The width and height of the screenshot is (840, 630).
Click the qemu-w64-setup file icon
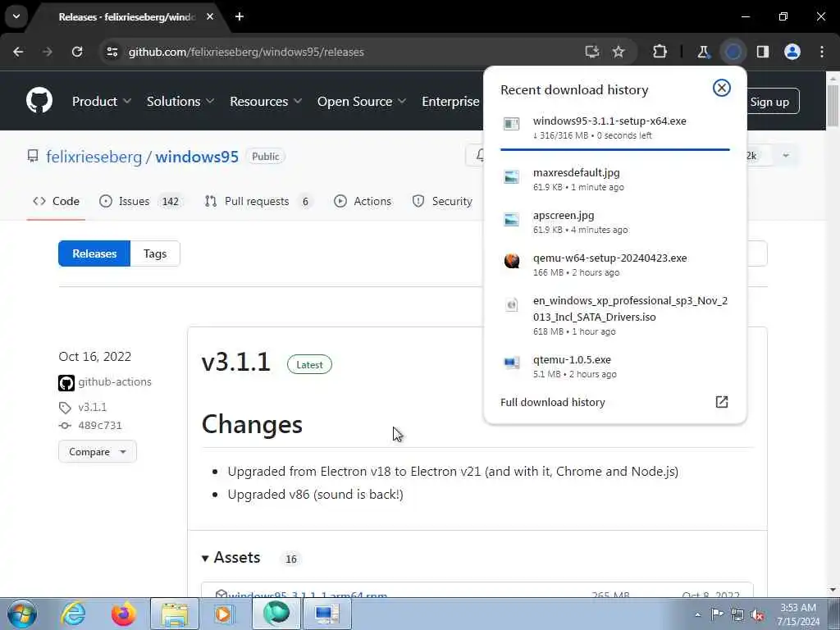pos(512,261)
